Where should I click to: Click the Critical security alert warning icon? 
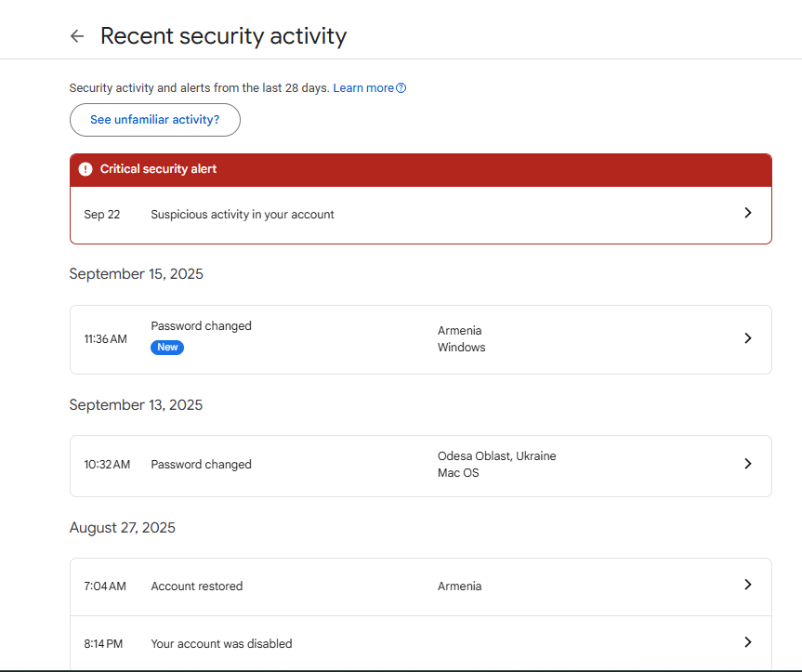(x=85, y=169)
